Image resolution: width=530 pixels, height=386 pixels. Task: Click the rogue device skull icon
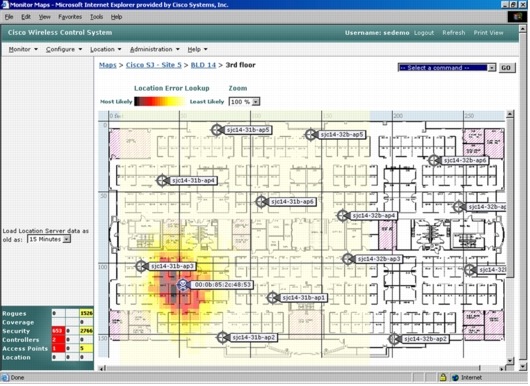[x=183, y=285]
